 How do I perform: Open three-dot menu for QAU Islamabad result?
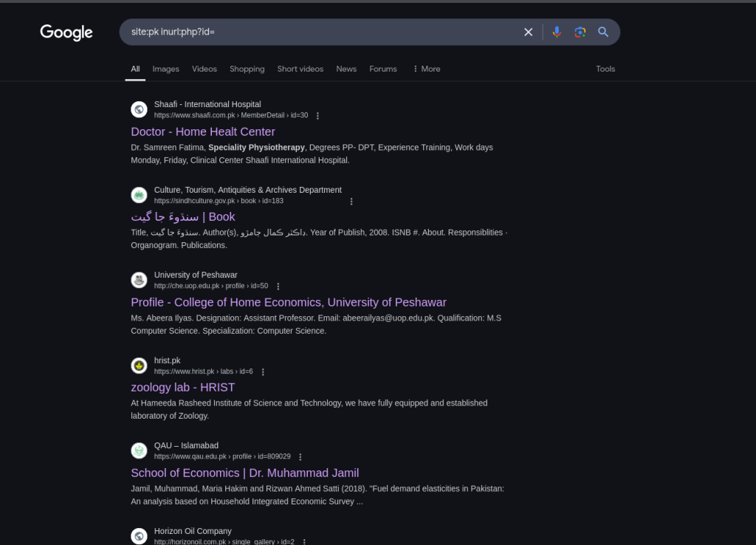point(300,456)
